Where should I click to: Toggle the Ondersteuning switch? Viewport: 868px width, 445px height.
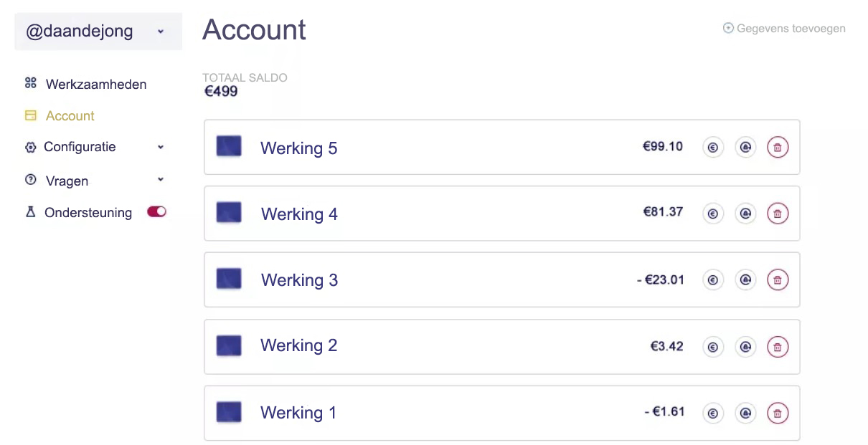(x=156, y=212)
